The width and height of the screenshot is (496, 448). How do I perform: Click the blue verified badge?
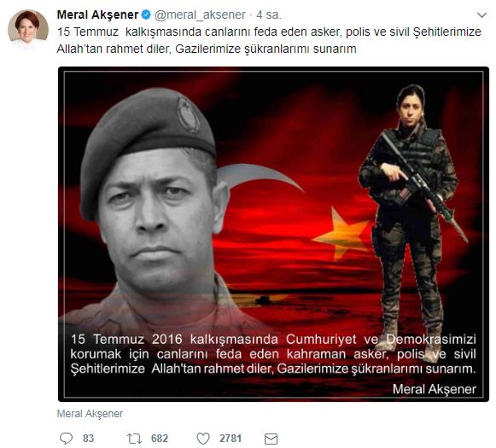tap(146, 15)
